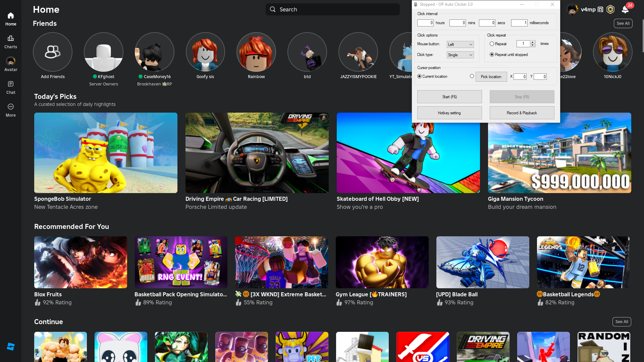
Task: Click the icon next to v4mp username
Action: point(600,9)
